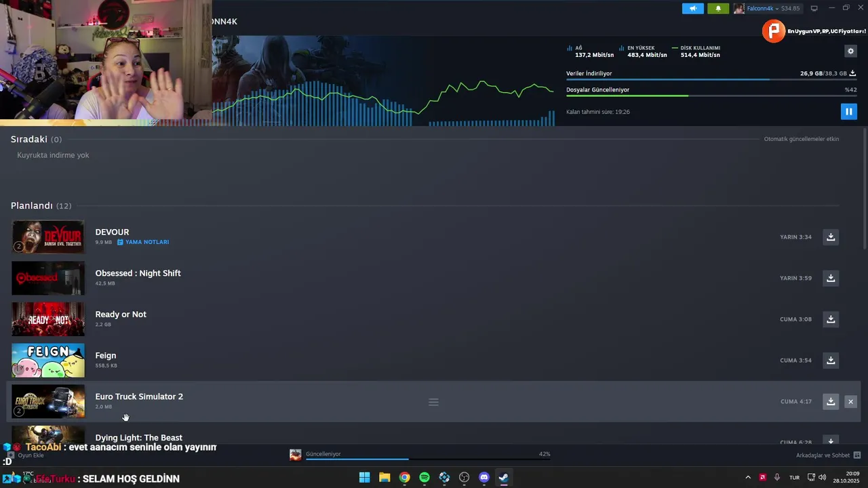Image resolution: width=868 pixels, height=488 pixels.
Task: Open Arkadaşlar ve Sohbet friends panel
Action: (829, 455)
